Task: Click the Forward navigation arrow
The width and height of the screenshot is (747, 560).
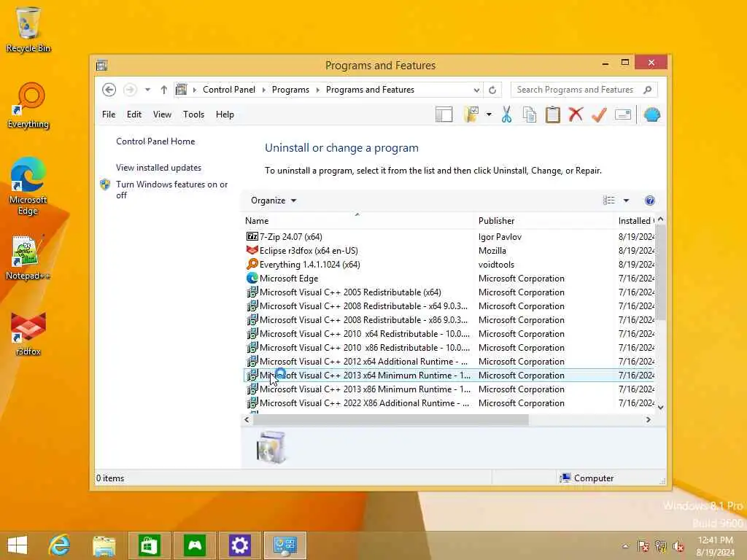Action: [x=130, y=90]
